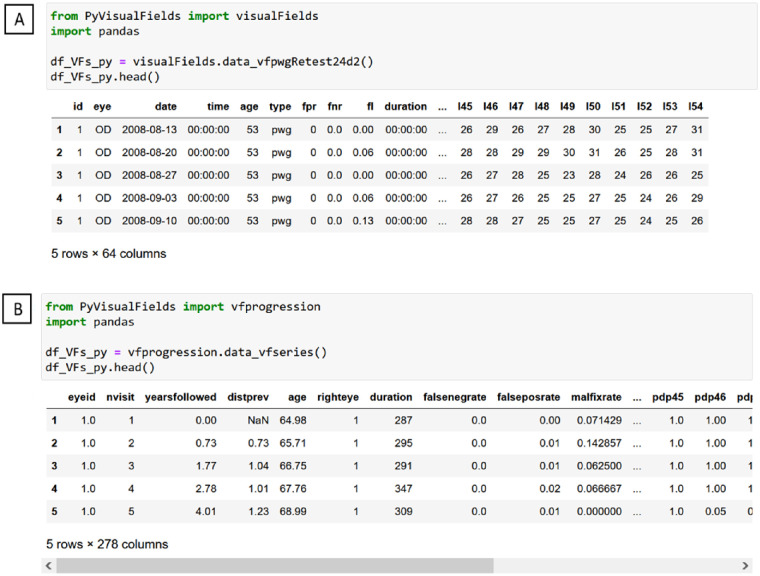The image size is (760, 576).
Task: Click date cell 2008-08-20
Action: point(149,153)
